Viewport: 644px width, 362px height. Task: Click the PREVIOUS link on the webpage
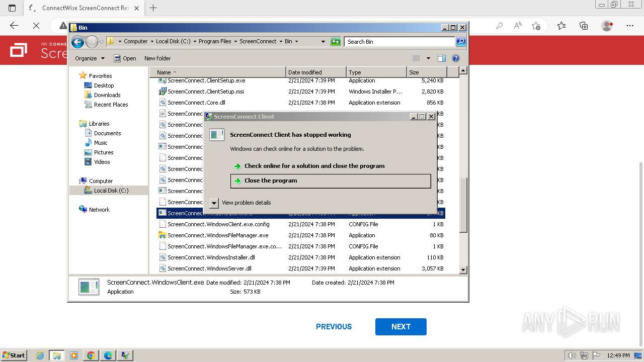334,327
